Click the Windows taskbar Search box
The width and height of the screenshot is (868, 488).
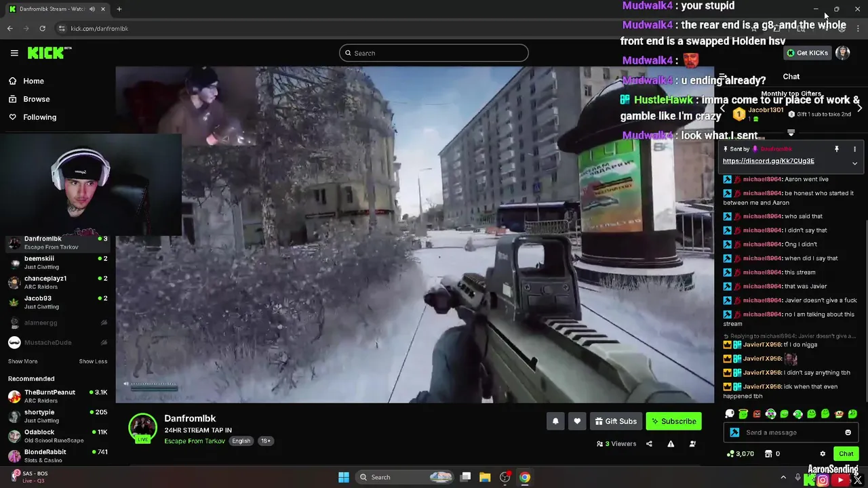click(x=404, y=477)
